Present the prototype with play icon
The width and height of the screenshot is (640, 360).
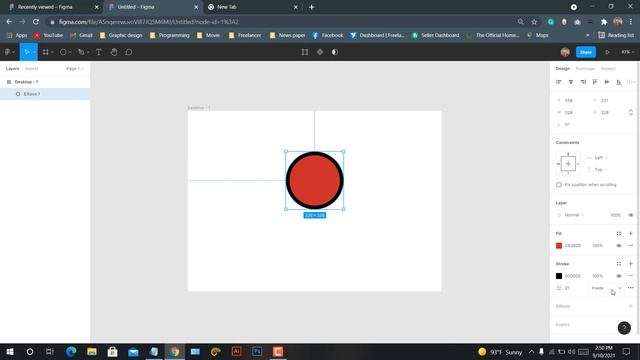[607, 52]
